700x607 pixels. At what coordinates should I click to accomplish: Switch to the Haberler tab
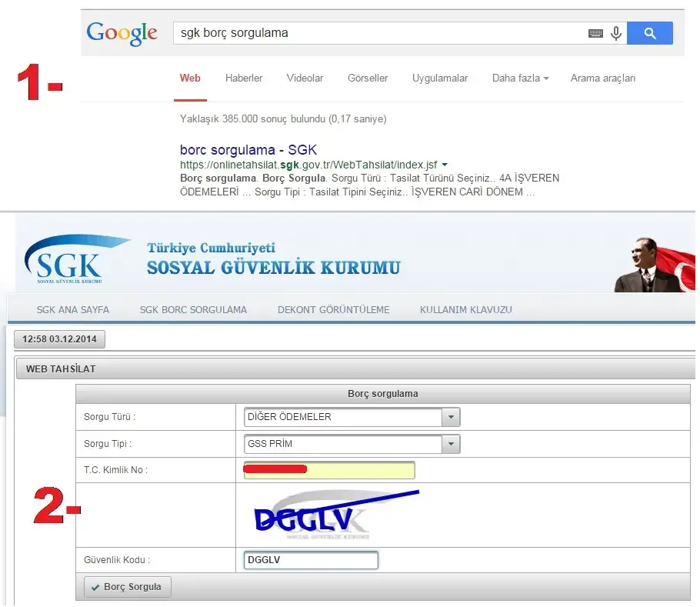click(244, 78)
